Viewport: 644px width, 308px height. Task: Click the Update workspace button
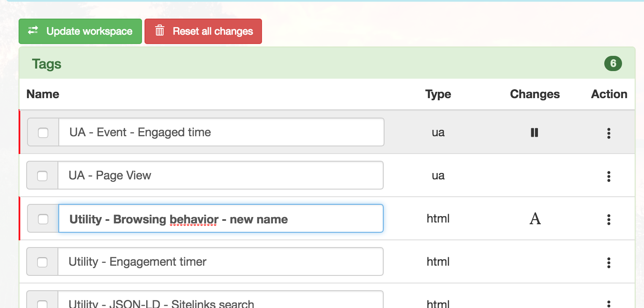[x=80, y=31]
